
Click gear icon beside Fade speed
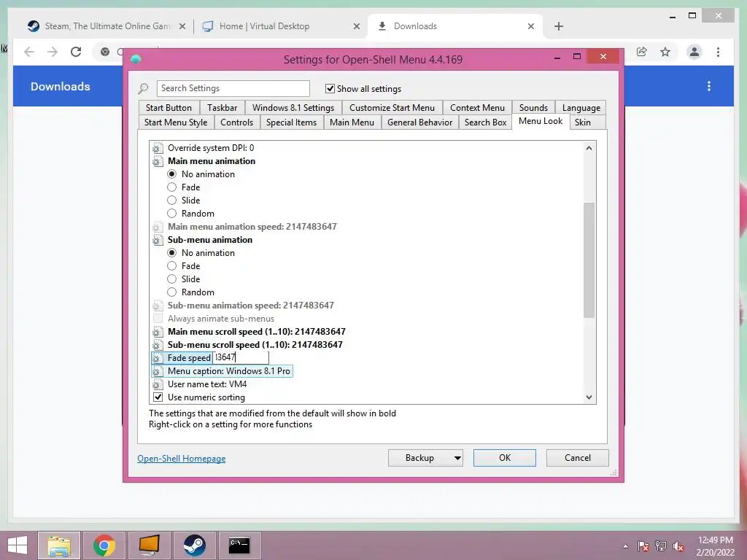click(158, 358)
